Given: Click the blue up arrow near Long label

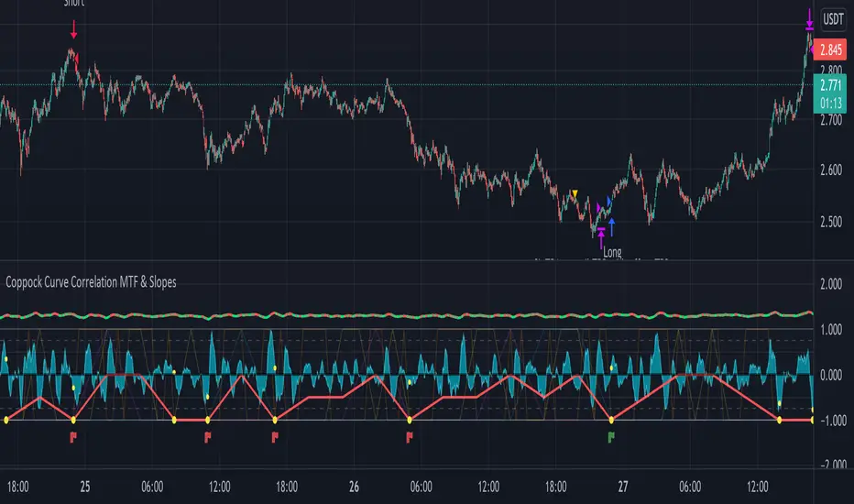Looking at the screenshot, I should [611, 226].
